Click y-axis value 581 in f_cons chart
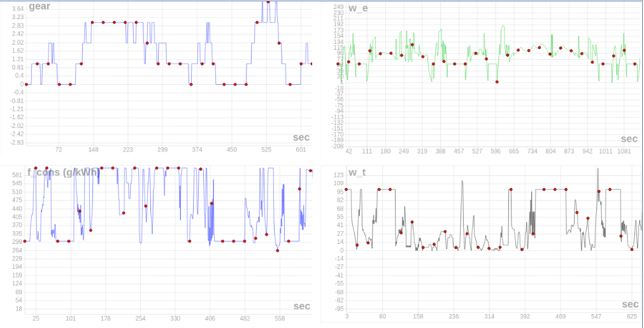This screenshot has height=328, width=644. (18, 175)
